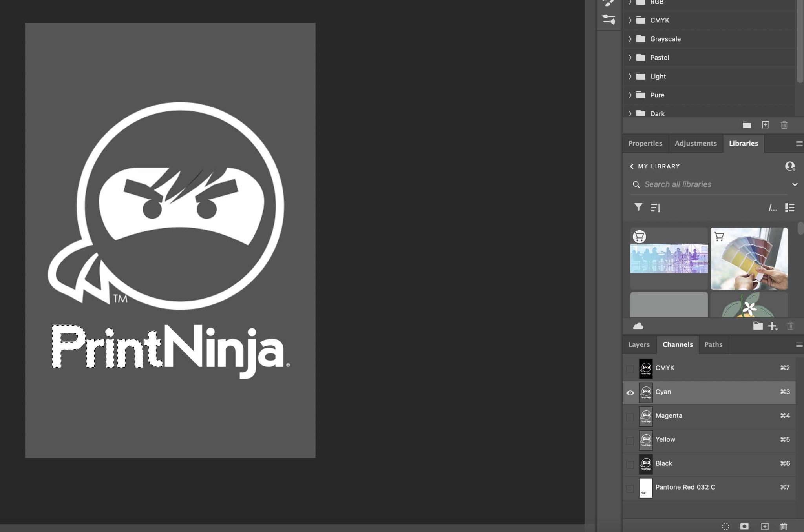The height and width of the screenshot is (532, 804).
Task: Open the Channels panel menu
Action: click(799, 344)
